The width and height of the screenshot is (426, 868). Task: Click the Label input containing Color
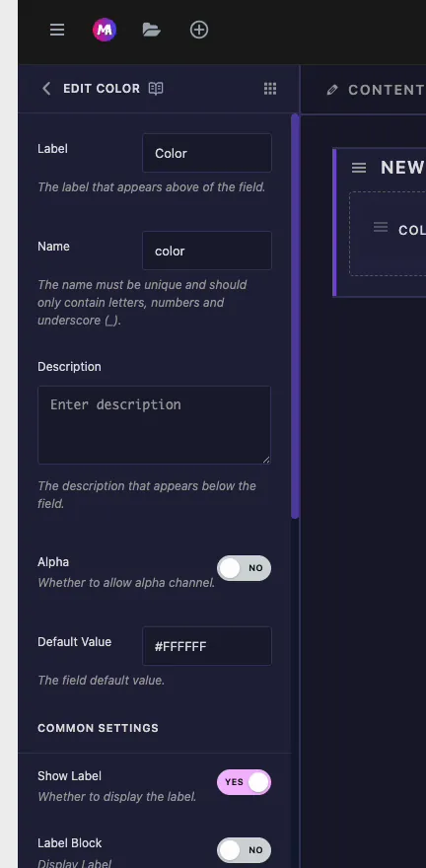tap(207, 153)
